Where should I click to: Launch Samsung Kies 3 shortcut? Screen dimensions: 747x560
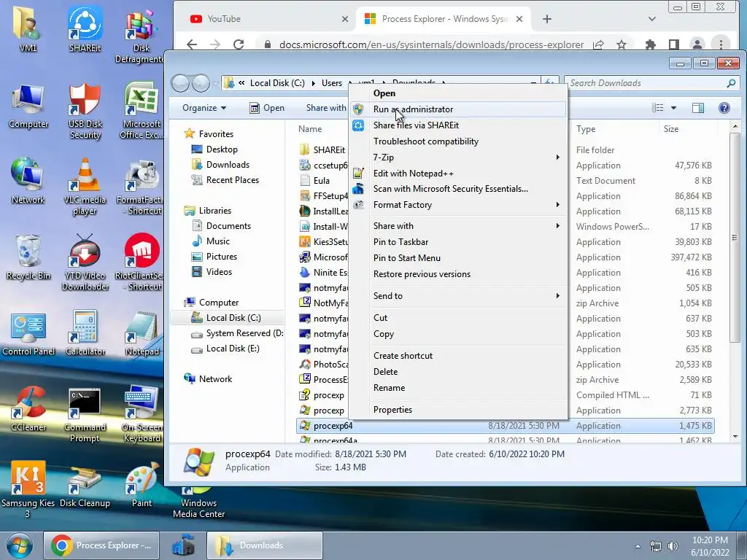pos(28,489)
